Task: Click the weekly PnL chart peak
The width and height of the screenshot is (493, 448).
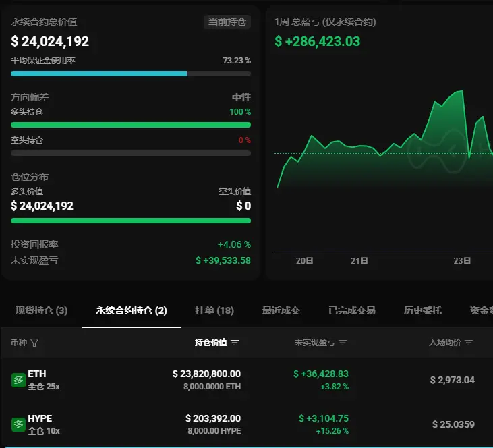Action: point(462,91)
